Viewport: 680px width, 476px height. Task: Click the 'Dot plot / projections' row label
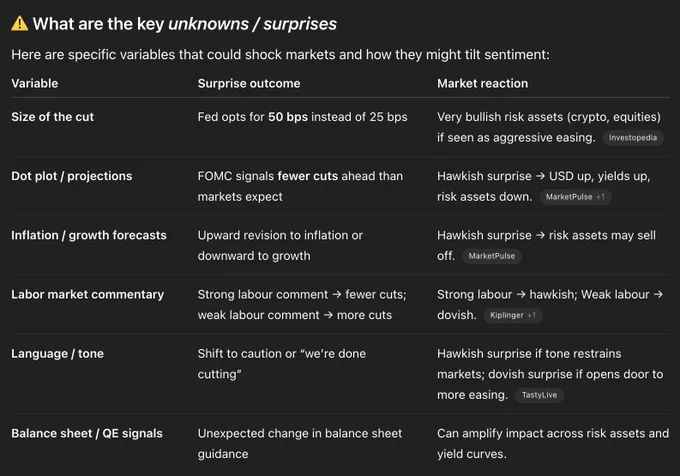tap(72, 176)
